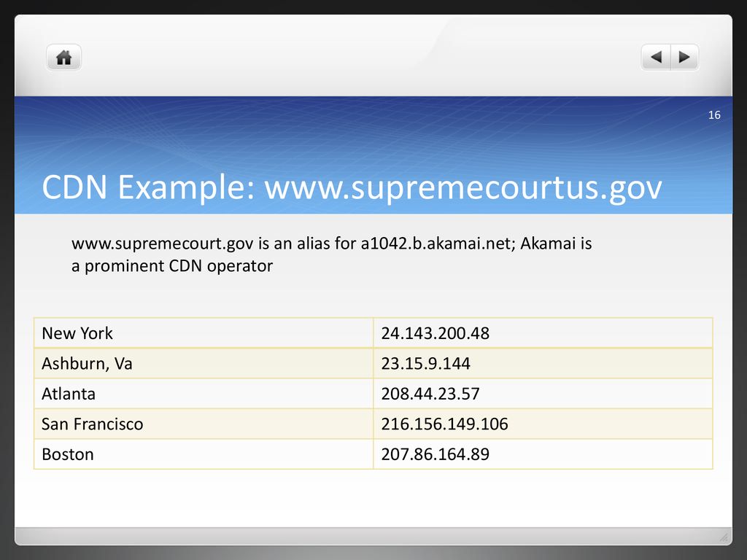This screenshot has height=560, width=747.
Task: Go to previous slide with left arrow
Action: pyautogui.click(x=656, y=57)
